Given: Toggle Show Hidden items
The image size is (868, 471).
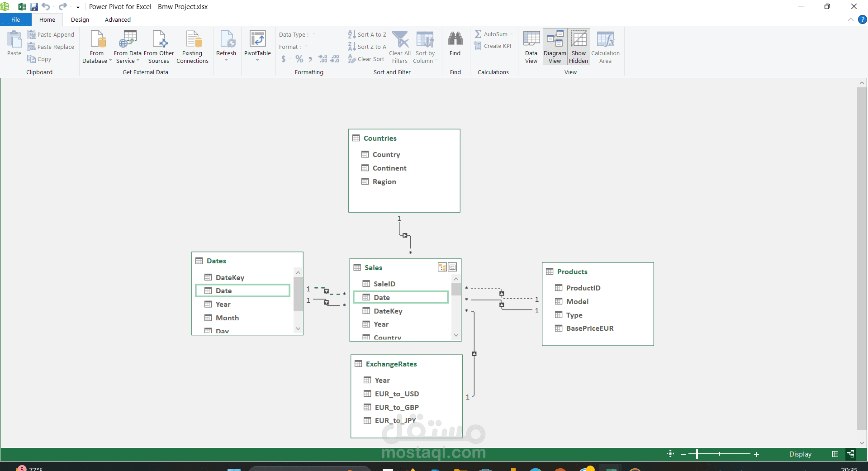Looking at the screenshot, I should coord(579,47).
